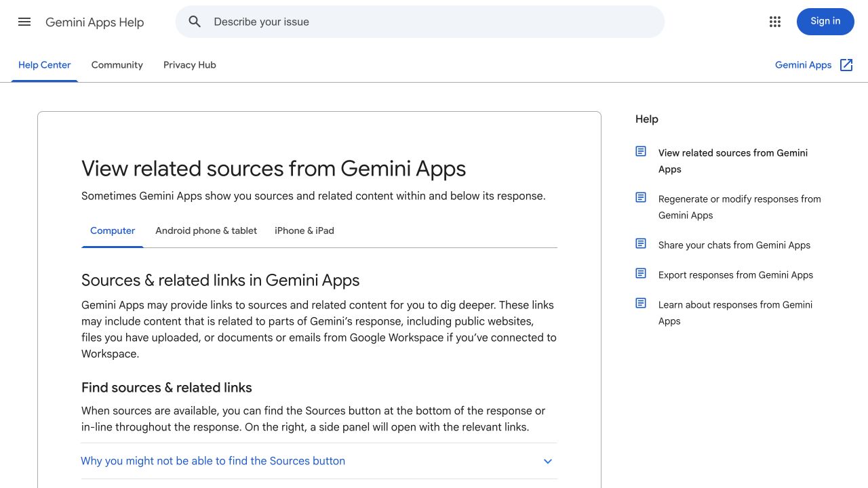868x488 pixels.
Task: Switch to the Community tab
Action: [117, 65]
